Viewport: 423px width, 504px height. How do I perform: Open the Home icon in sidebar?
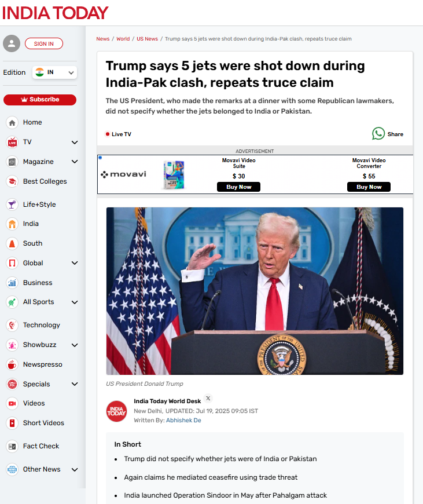point(12,122)
